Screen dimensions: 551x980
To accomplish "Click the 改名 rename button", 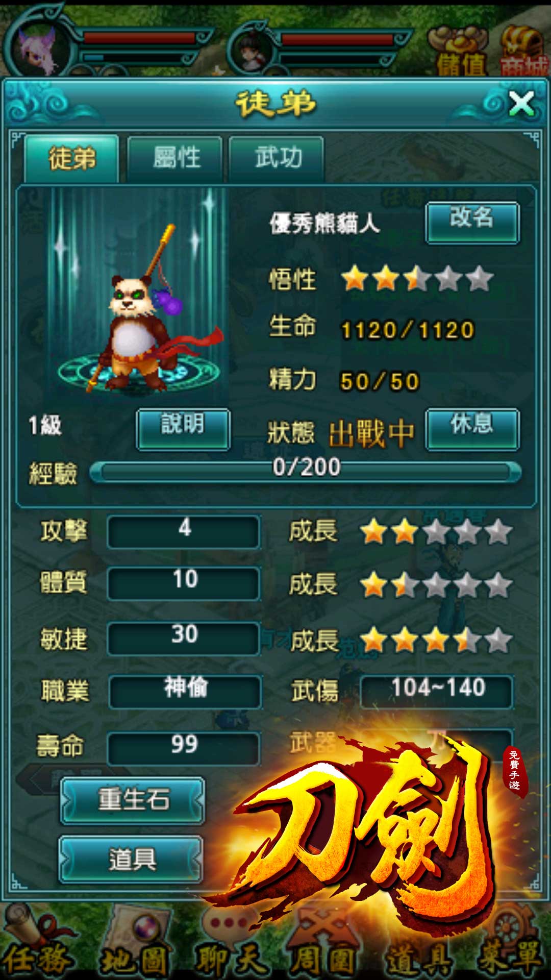I will (x=472, y=223).
